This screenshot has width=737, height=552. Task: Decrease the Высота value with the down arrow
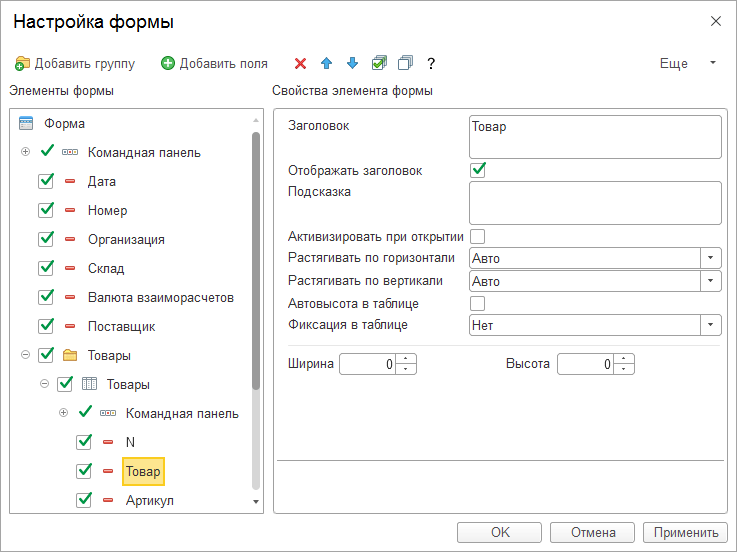pyautogui.click(x=624, y=369)
